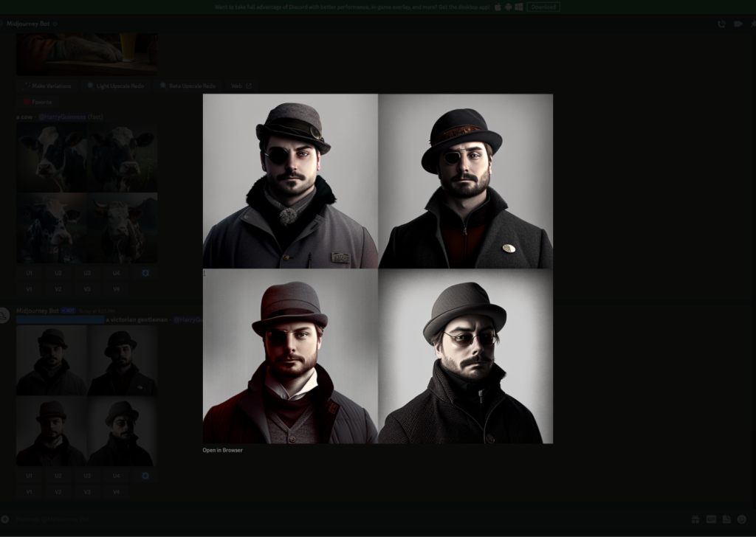
Task: Start a video call icon in header
Action: point(738,24)
